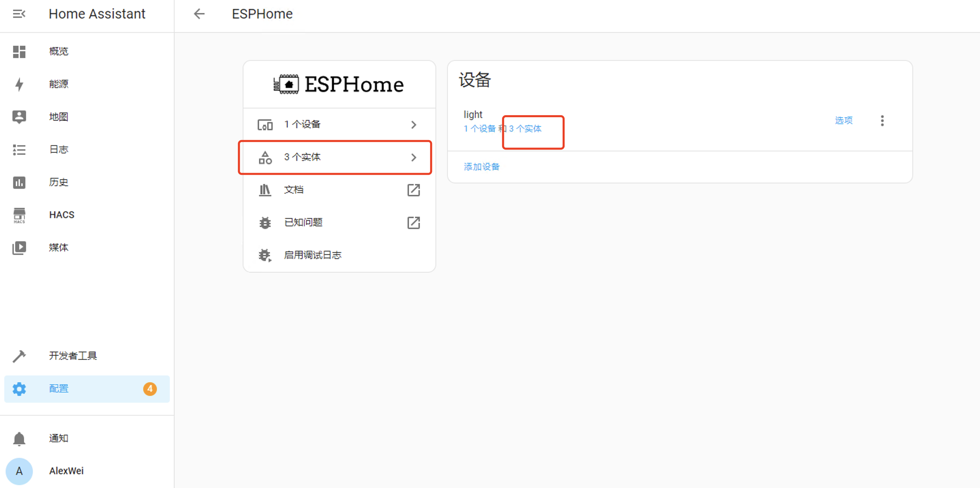
Task: Open the AlexWei user profile
Action: 66,471
